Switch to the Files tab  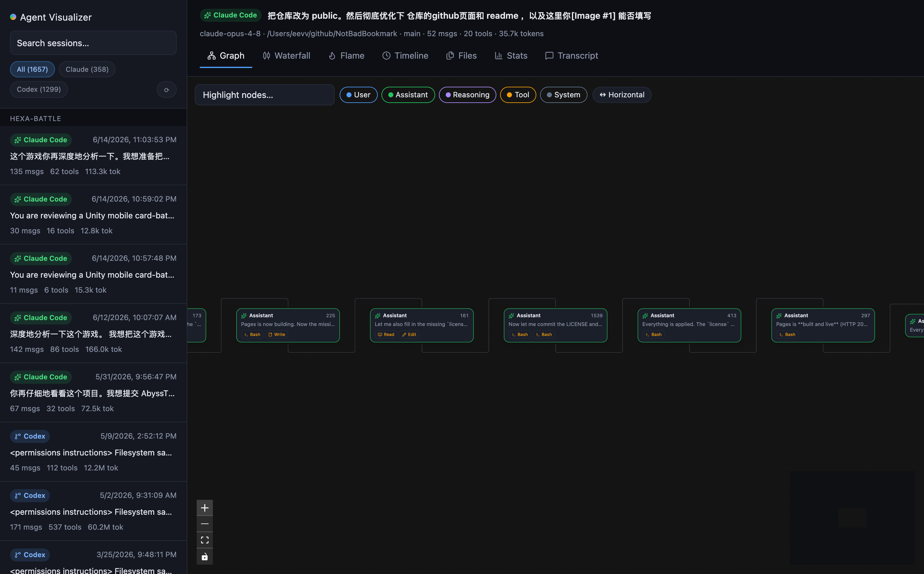click(x=461, y=56)
